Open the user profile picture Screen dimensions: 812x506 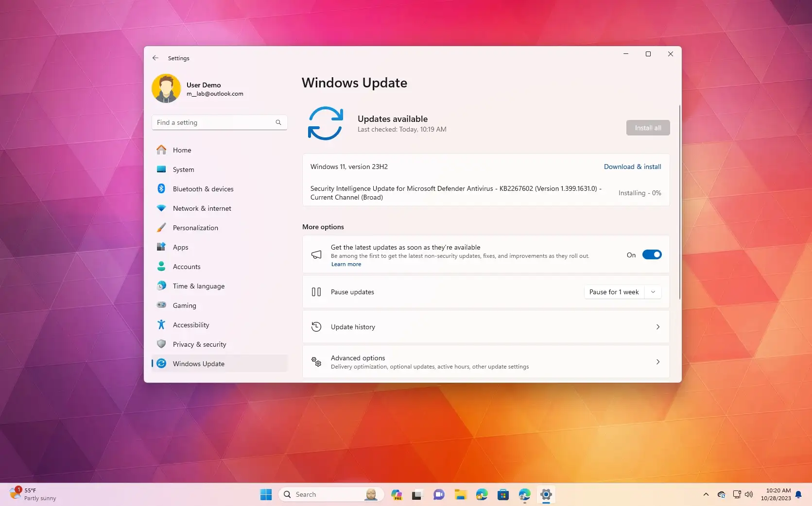pyautogui.click(x=166, y=88)
